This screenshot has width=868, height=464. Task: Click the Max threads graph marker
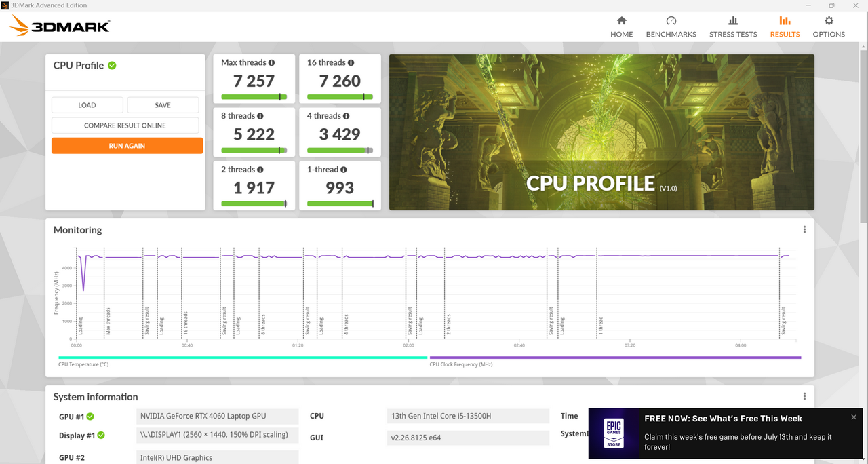[x=107, y=322]
